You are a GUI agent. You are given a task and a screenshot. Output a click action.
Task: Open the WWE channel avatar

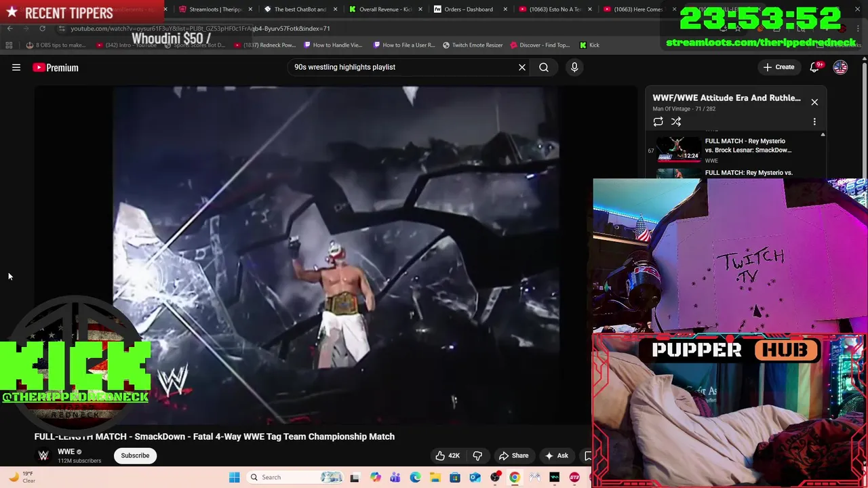point(43,455)
